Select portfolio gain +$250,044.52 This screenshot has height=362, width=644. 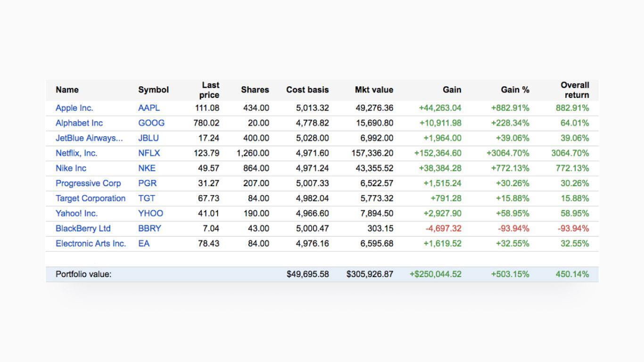436,274
